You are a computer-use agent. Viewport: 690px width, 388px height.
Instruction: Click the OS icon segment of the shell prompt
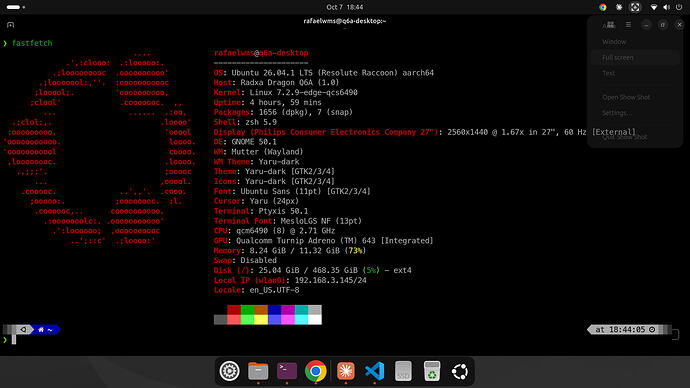[23, 329]
